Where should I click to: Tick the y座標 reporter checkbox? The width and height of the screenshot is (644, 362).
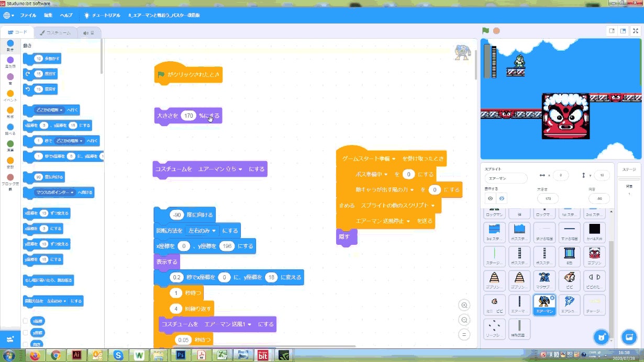26,333
